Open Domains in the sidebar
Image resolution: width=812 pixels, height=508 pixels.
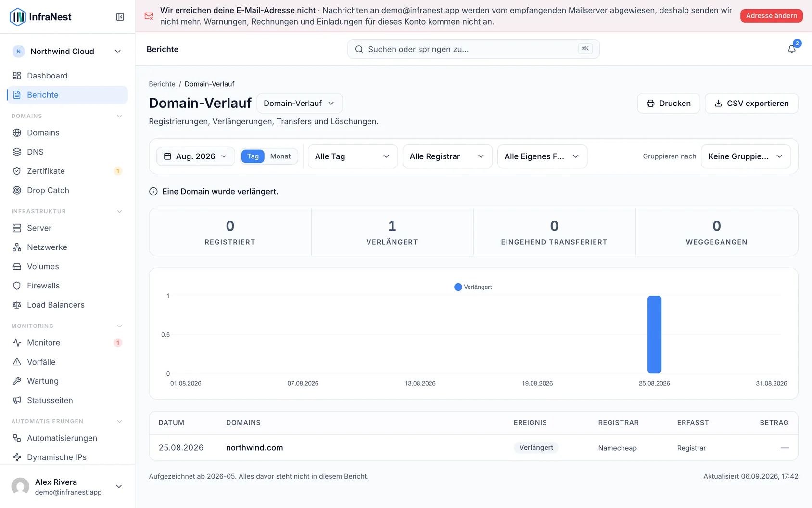67,132
